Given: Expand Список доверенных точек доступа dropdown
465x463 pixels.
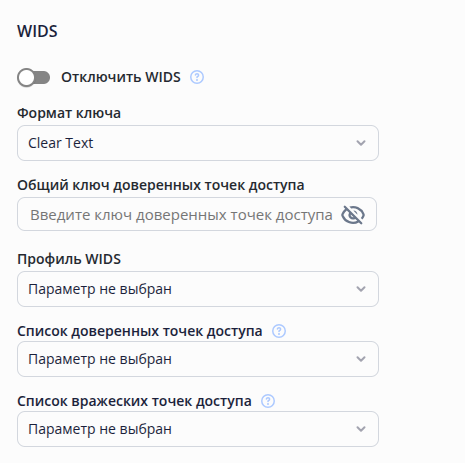Looking at the screenshot, I should tap(198, 359).
